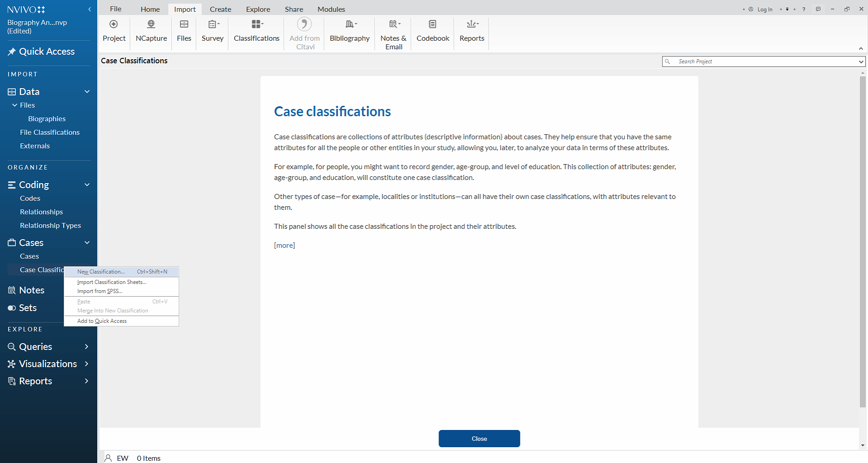868x463 pixels.
Task: Collapse the Data section in sidebar
Action: pos(87,92)
